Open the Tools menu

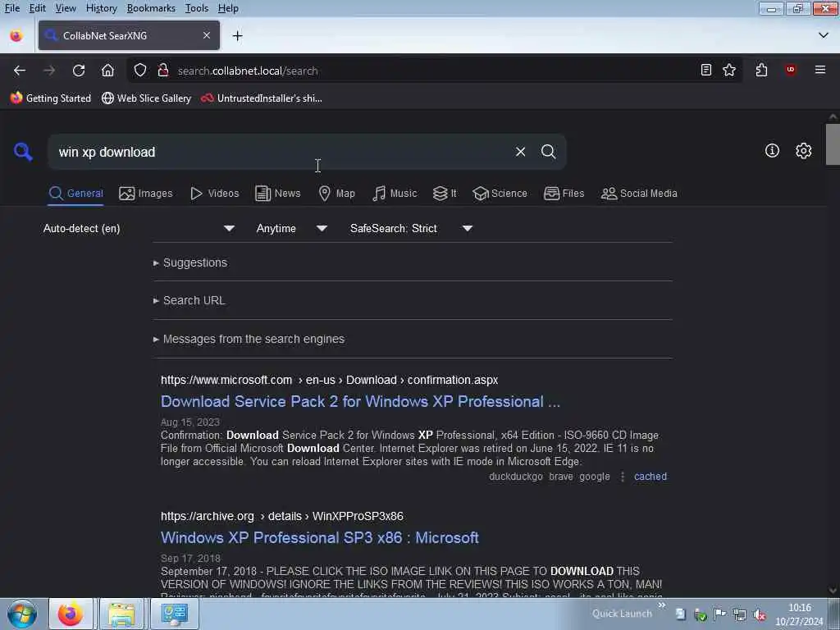coord(197,8)
